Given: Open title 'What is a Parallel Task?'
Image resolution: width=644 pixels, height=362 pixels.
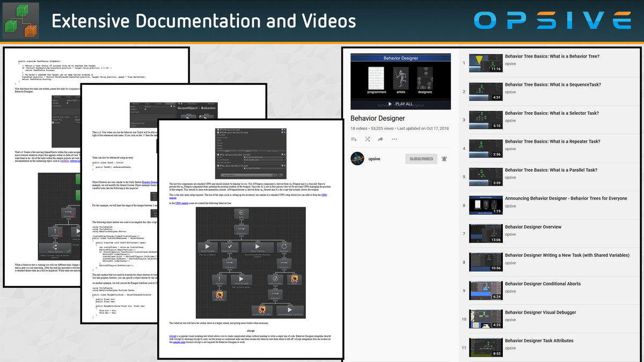Looking at the screenshot, I should point(551,170).
